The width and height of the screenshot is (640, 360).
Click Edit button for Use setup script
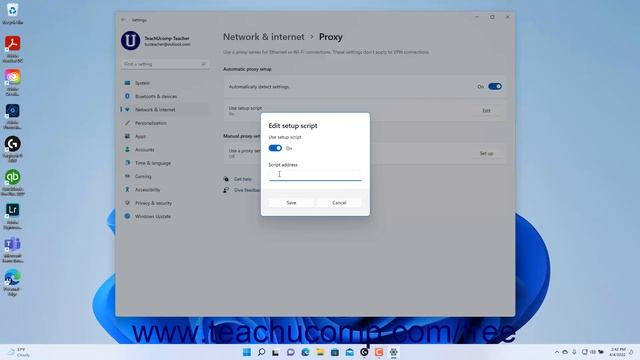[x=486, y=111]
